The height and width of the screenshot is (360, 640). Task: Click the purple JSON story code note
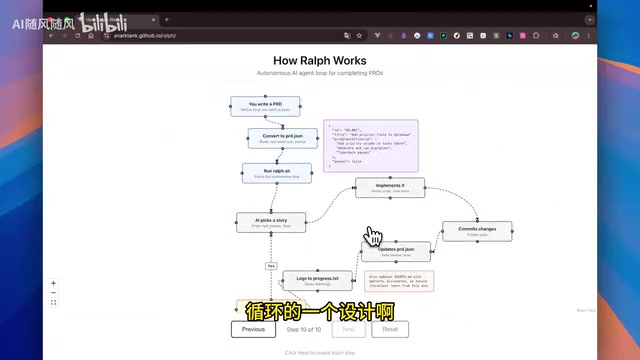coord(371,146)
